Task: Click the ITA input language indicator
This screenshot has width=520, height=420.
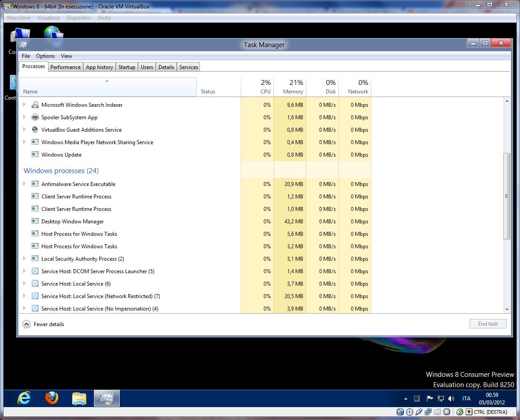Action: click(x=466, y=399)
